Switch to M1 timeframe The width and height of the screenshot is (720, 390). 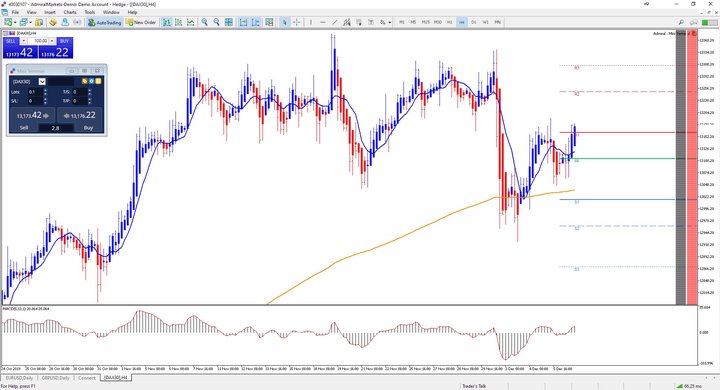(x=402, y=22)
